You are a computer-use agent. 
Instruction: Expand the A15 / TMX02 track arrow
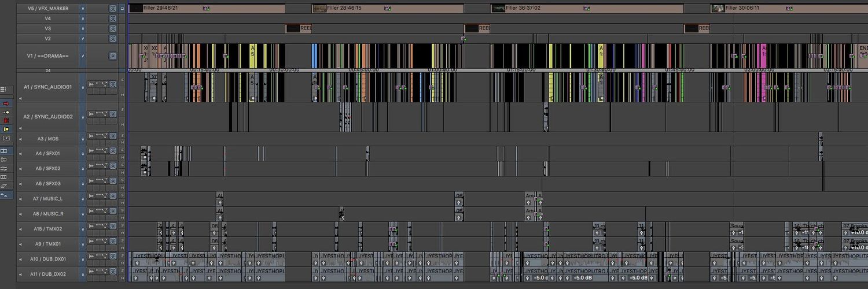(x=21, y=229)
